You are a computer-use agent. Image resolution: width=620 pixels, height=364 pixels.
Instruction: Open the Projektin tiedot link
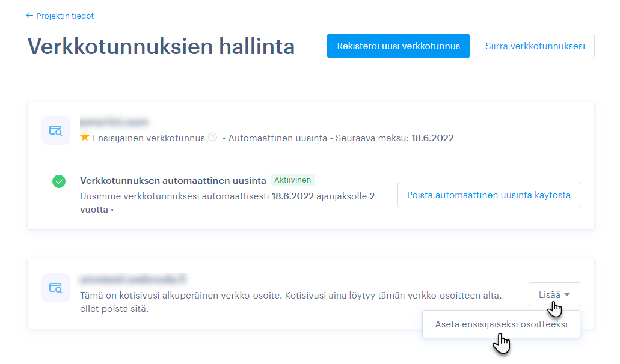tap(65, 16)
